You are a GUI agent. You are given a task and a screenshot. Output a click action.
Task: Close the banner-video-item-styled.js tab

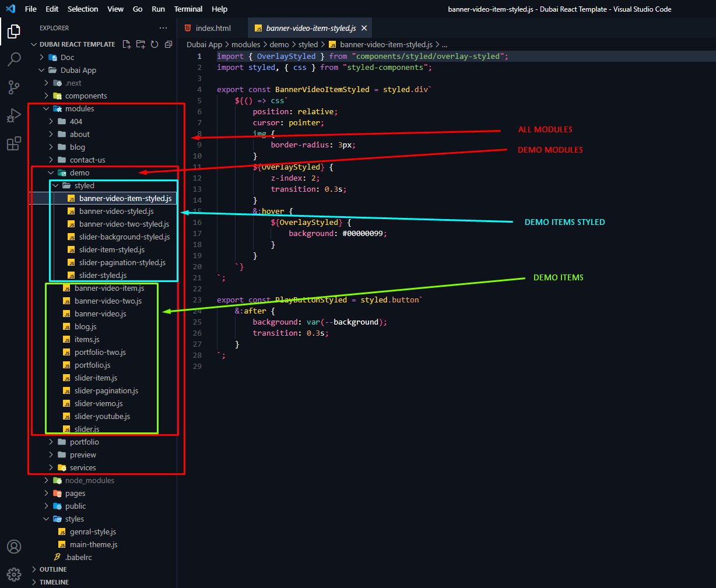[364, 28]
